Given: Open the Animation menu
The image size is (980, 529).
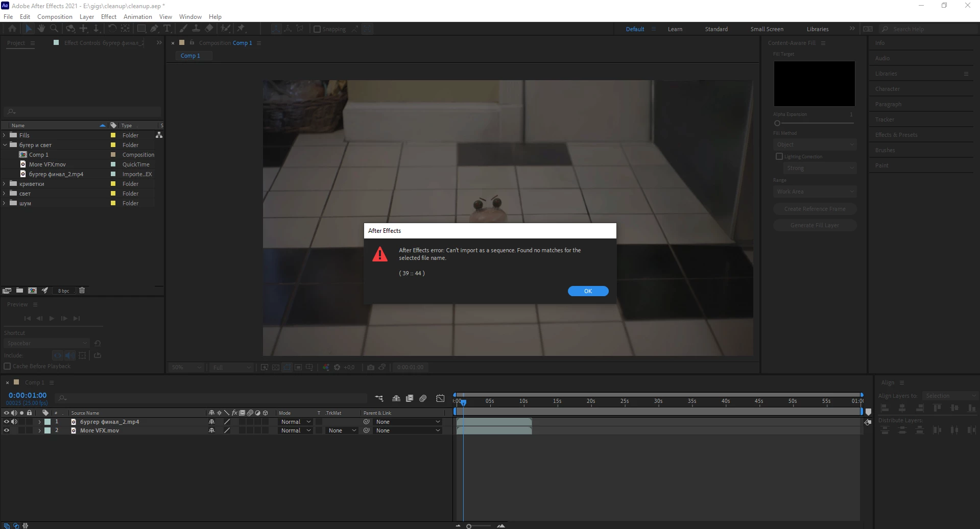Looking at the screenshot, I should 138,16.
